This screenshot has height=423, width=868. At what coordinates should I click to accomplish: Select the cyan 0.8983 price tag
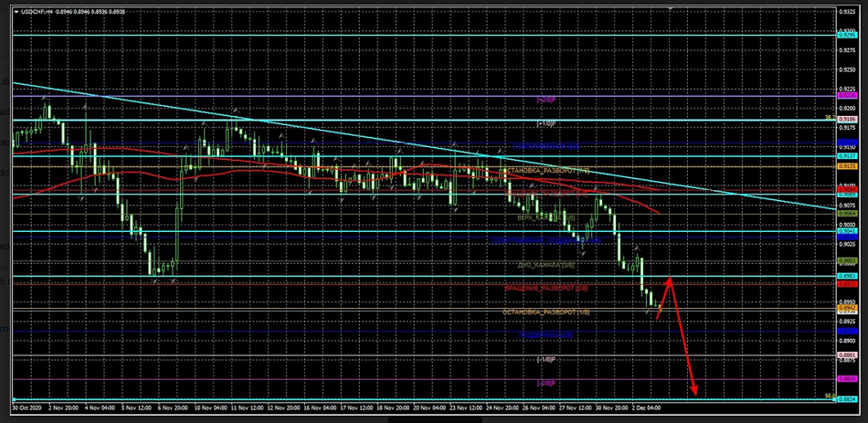pyautogui.click(x=847, y=275)
